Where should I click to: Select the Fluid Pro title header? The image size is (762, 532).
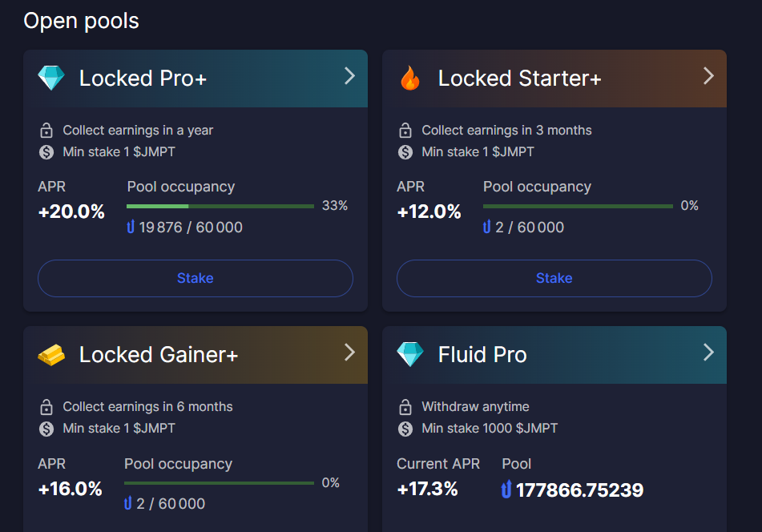(x=482, y=355)
